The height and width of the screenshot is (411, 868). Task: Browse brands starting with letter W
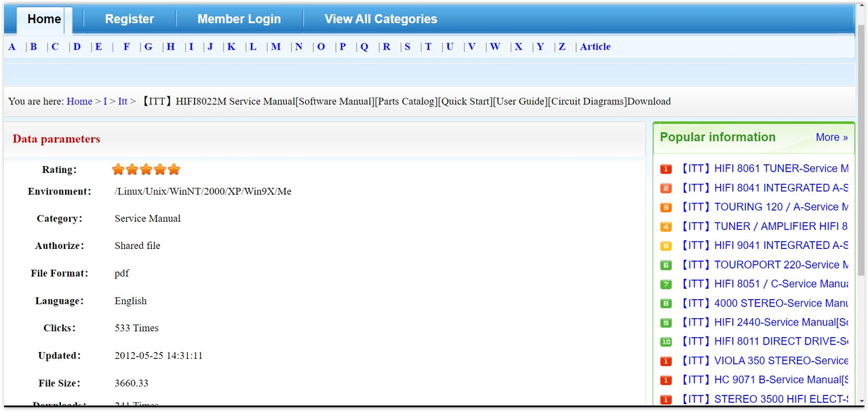pos(495,47)
